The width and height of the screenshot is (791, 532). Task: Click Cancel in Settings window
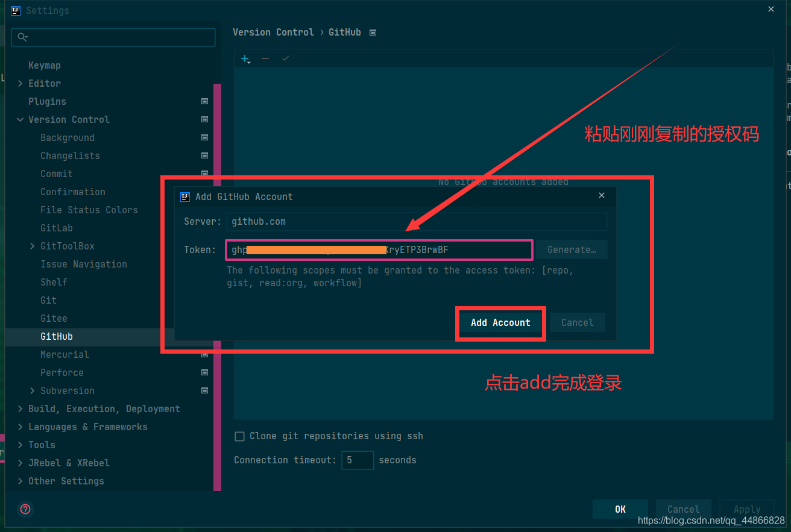coord(683,509)
